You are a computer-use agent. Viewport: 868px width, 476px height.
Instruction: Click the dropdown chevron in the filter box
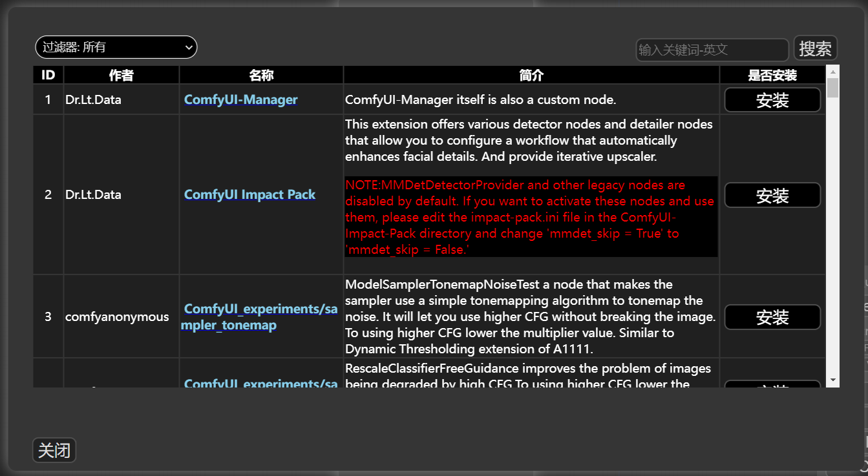pyautogui.click(x=188, y=47)
